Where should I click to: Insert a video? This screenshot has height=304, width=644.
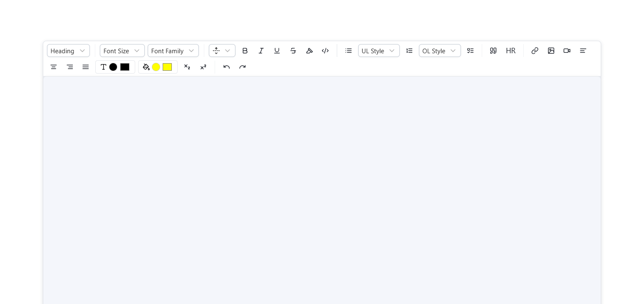coord(567,50)
